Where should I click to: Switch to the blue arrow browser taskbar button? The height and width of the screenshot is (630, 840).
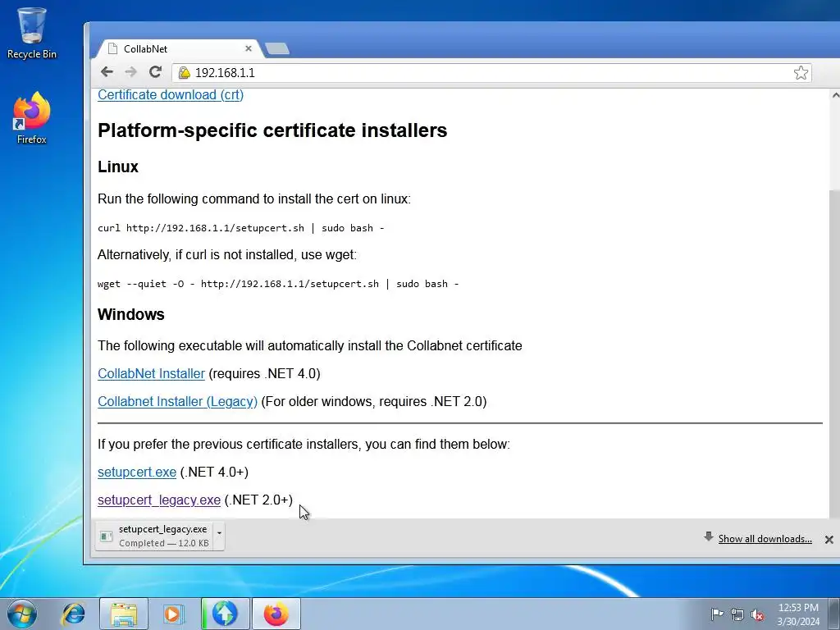click(x=225, y=614)
